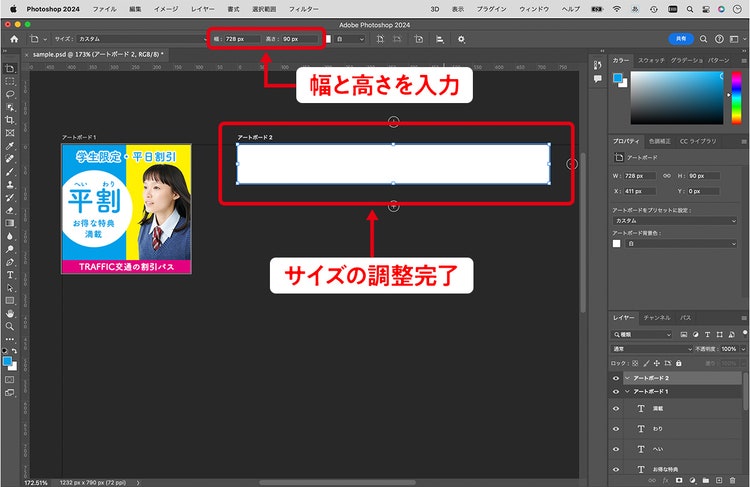750x487 pixels.
Task: Click the sample.psd document tab
Action: click(x=98, y=55)
